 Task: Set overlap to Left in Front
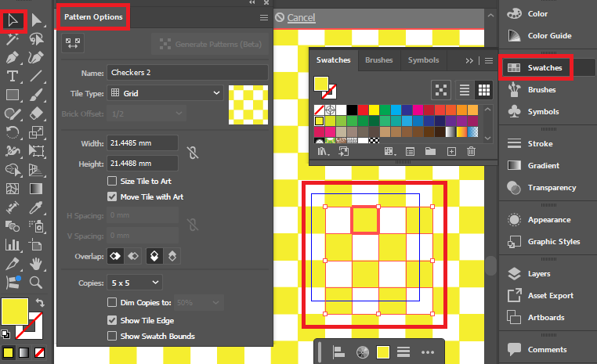115,256
